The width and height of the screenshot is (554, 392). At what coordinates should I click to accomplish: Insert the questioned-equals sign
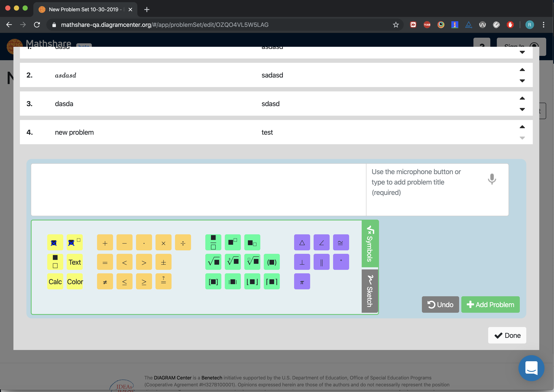(x=164, y=282)
